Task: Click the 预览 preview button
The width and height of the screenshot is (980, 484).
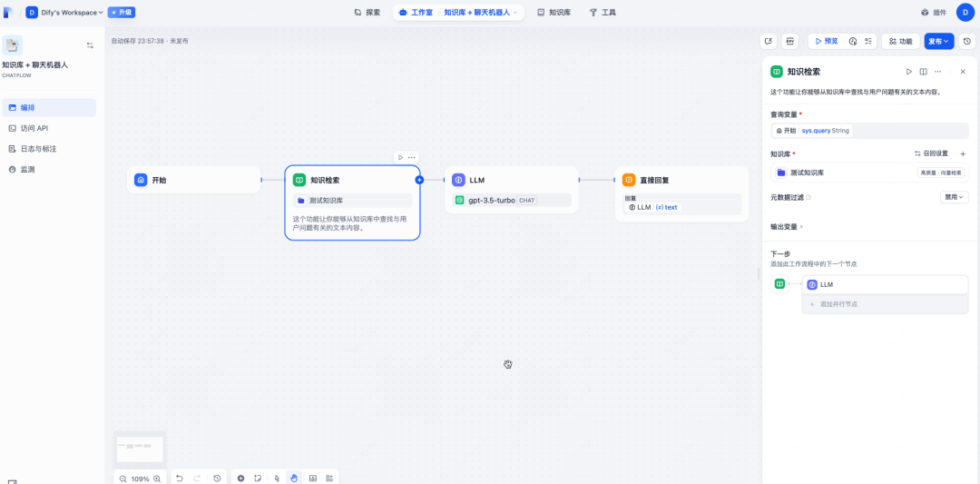Action: 826,41
